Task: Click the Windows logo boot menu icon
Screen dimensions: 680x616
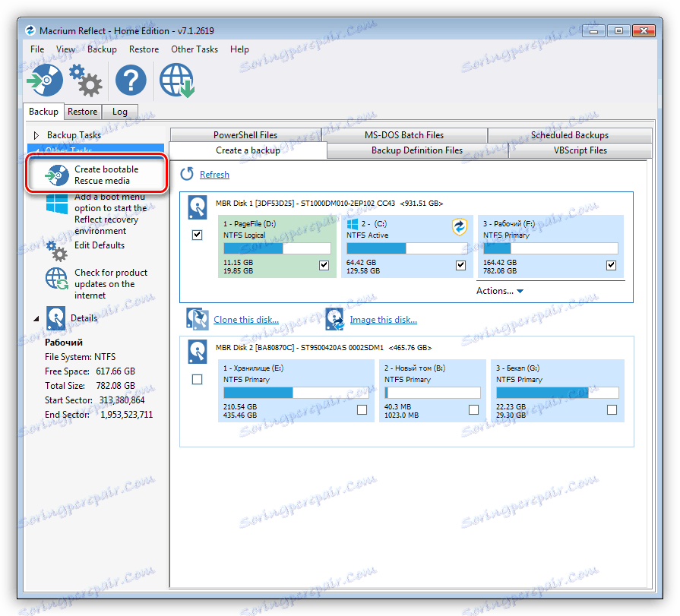Action: click(x=57, y=204)
